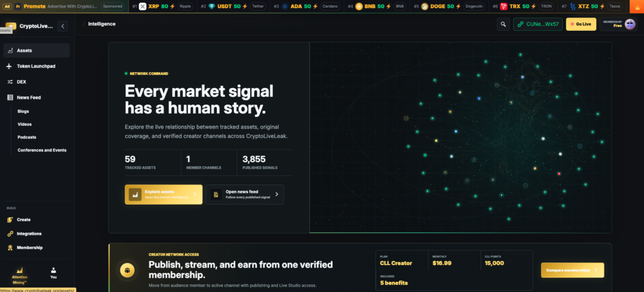The height and width of the screenshot is (292, 644).
Task: Select Videos under News Feed
Action: pyautogui.click(x=25, y=124)
